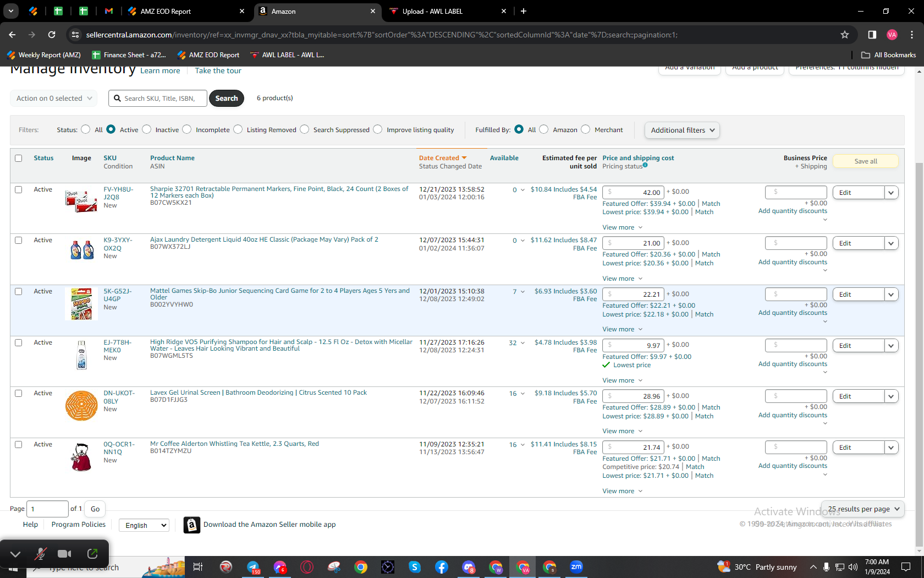Click the Search SKU, Title, ISBN field
Screen dimensions: 924x578
pyautogui.click(x=158, y=99)
